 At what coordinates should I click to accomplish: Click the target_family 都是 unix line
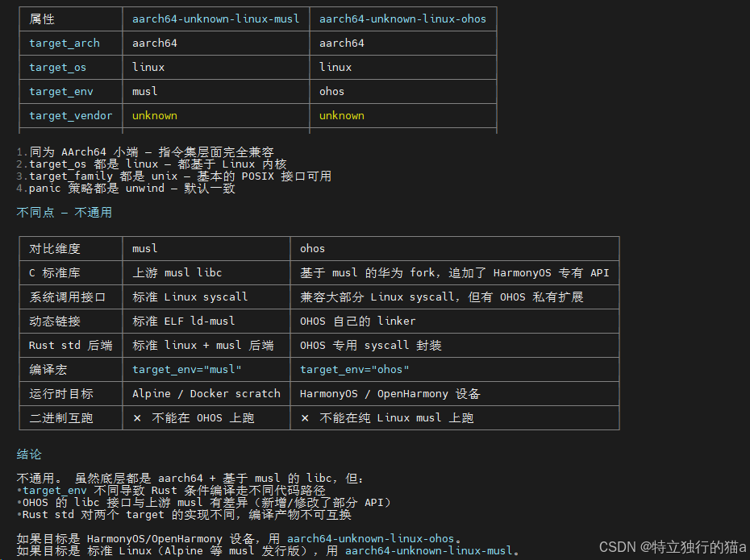tap(174, 176)
